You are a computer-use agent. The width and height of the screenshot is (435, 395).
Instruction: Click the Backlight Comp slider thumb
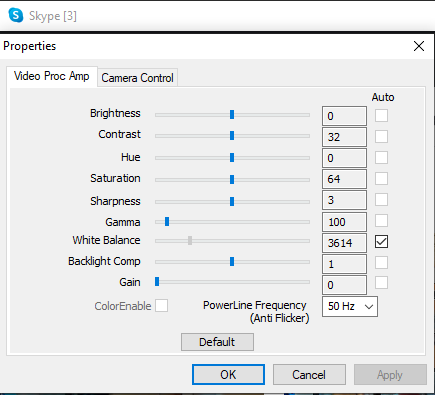[x=232, y=262]
